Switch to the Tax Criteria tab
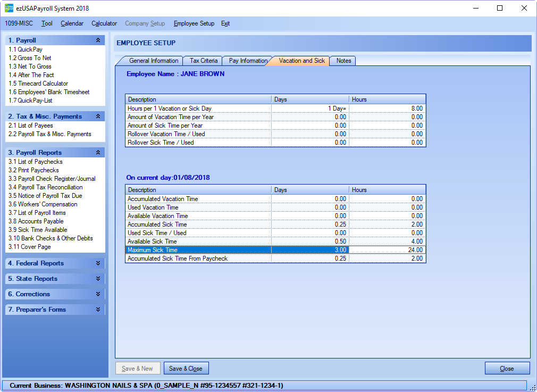This screenshot has width=537, height=392. coord(203,61)
